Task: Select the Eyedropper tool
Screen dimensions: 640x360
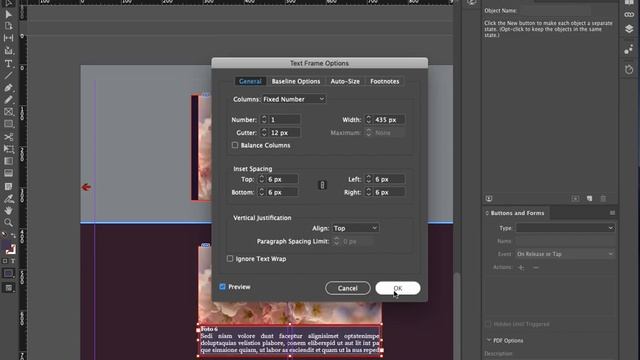Action: tap(8, 199)
